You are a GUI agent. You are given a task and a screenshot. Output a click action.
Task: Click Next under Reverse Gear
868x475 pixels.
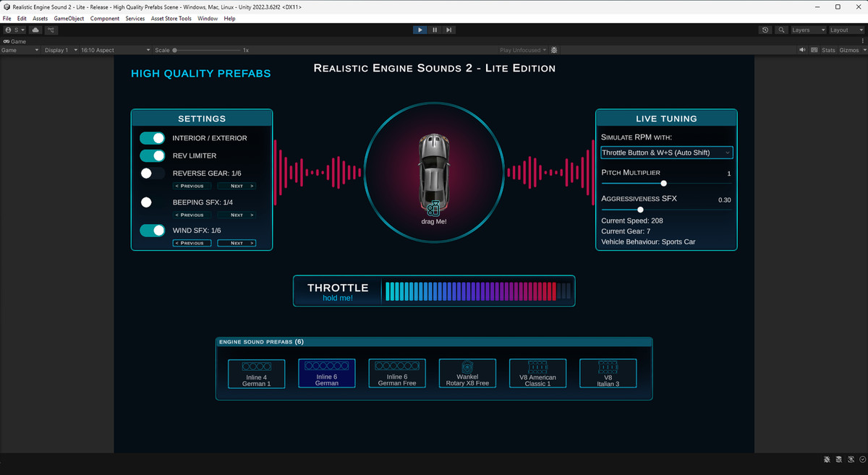tap(237, 186)
